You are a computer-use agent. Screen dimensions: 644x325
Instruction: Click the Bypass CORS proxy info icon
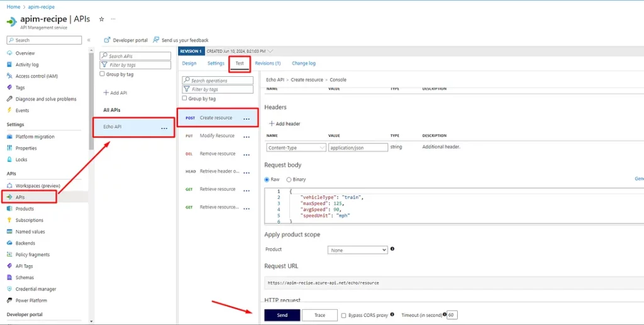392,315
